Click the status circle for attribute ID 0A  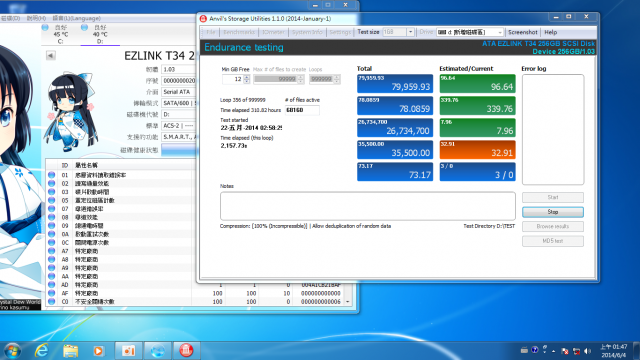pyautogui.click(x=51, y=234)
